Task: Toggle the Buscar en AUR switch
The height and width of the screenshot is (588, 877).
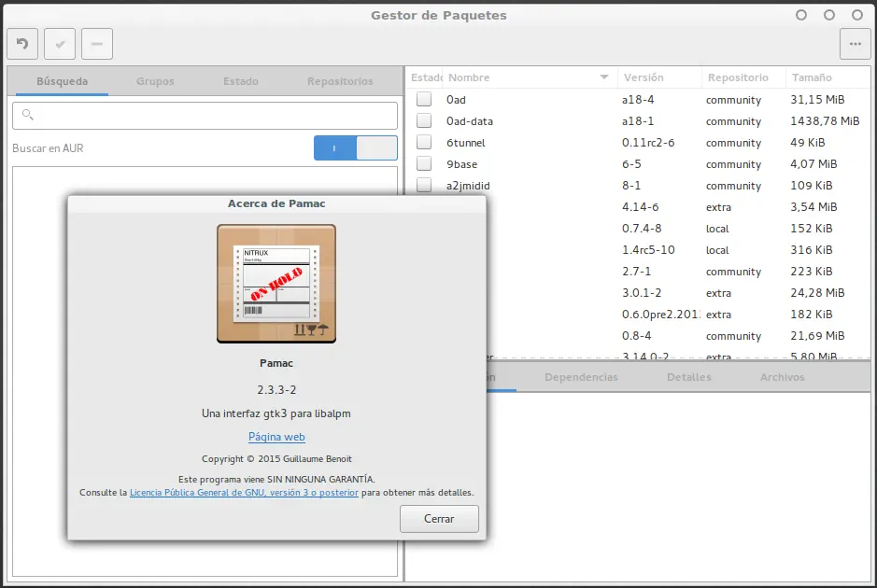Action: [356, 148]
